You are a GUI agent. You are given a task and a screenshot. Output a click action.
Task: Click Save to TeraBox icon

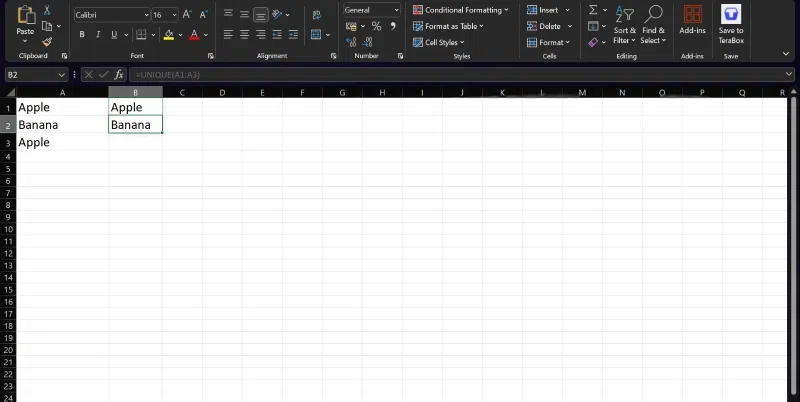731,14
